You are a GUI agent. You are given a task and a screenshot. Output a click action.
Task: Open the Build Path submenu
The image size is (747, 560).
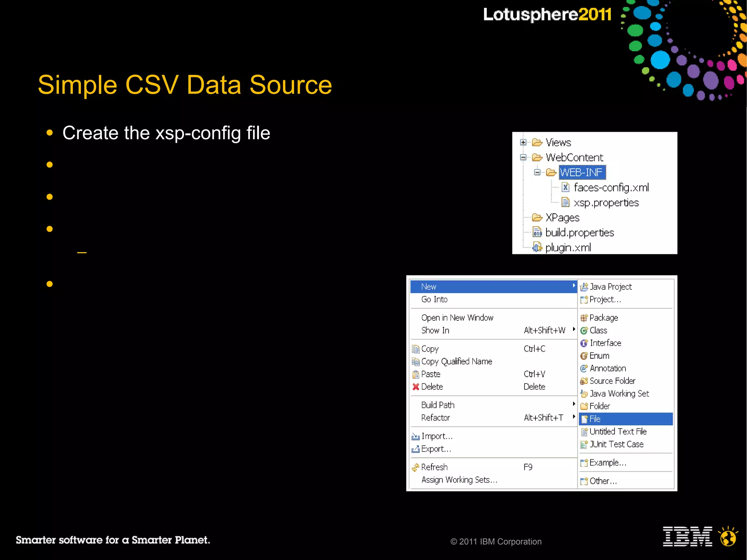point(494,405)
